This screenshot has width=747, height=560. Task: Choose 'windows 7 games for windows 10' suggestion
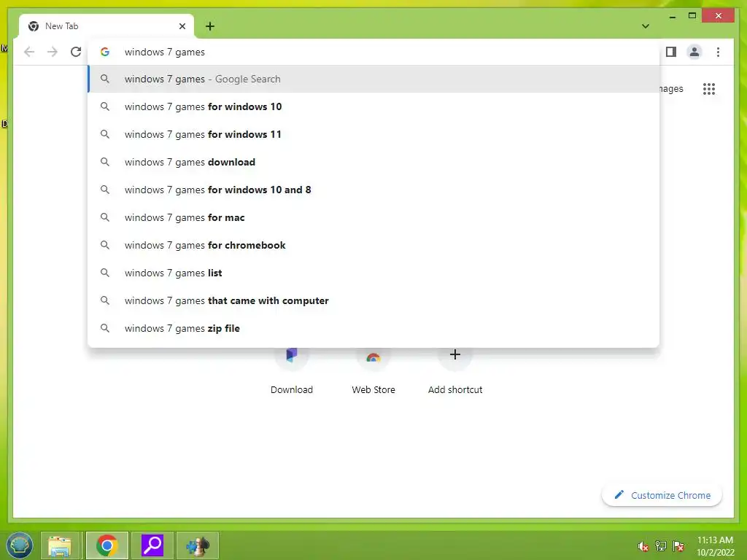point(374,106)
